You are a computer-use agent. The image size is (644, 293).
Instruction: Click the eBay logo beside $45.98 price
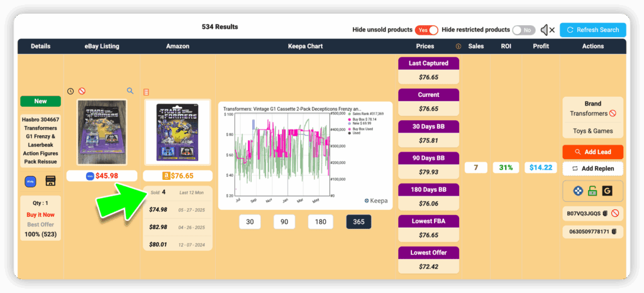(90, 175)
